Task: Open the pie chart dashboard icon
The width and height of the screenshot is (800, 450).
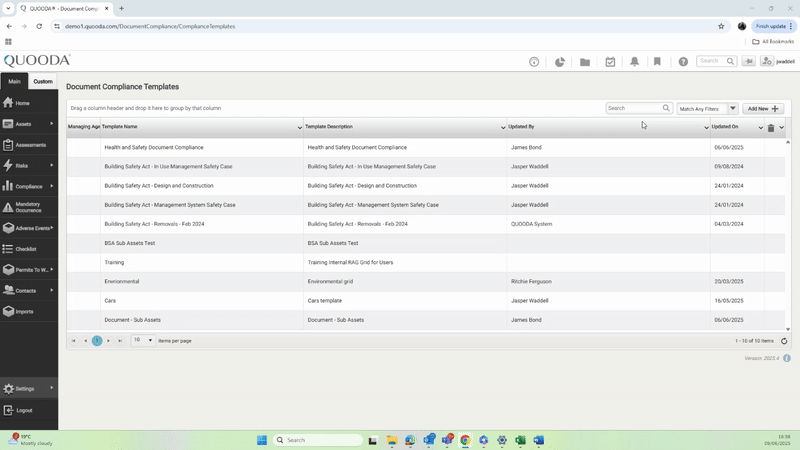Action: (560, 62)
